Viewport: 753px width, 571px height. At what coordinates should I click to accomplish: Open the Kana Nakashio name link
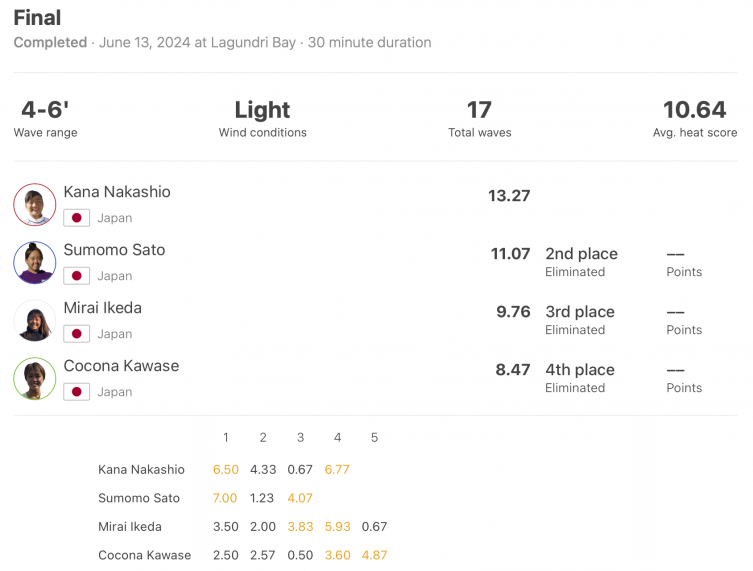[117, 192]
